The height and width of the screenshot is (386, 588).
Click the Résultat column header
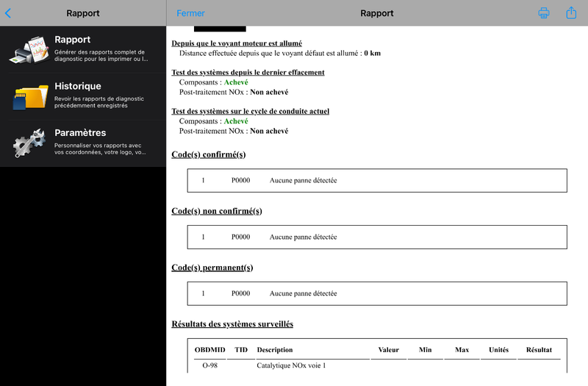[x=539, y=350]
